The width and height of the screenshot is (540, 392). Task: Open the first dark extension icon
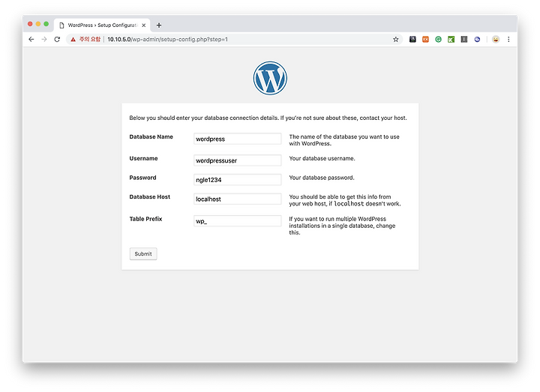[412, 40]
